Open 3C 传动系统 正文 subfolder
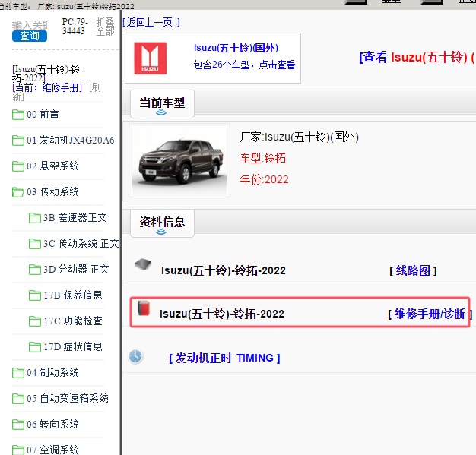 tap(81, 243)
